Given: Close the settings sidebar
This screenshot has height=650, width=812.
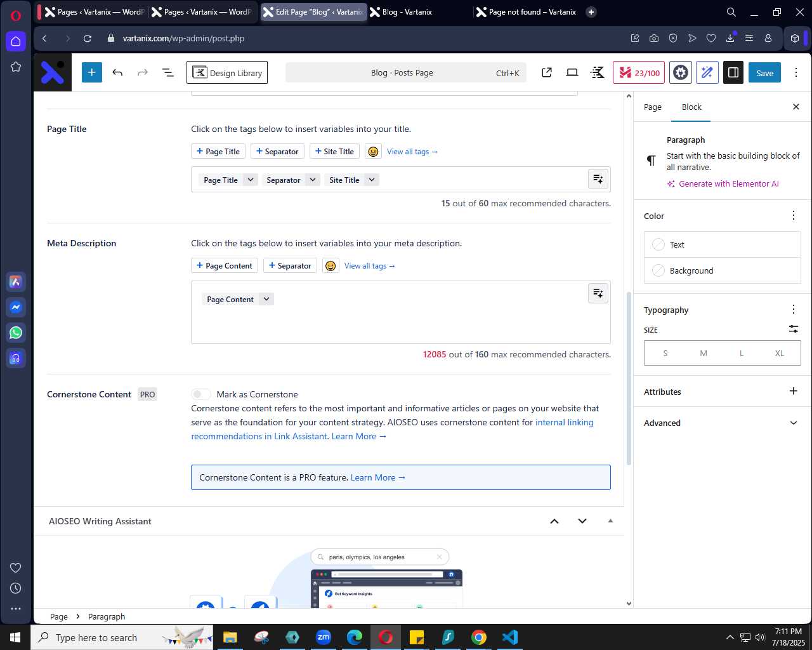Looking at the screenshot, I should (796, 107).
